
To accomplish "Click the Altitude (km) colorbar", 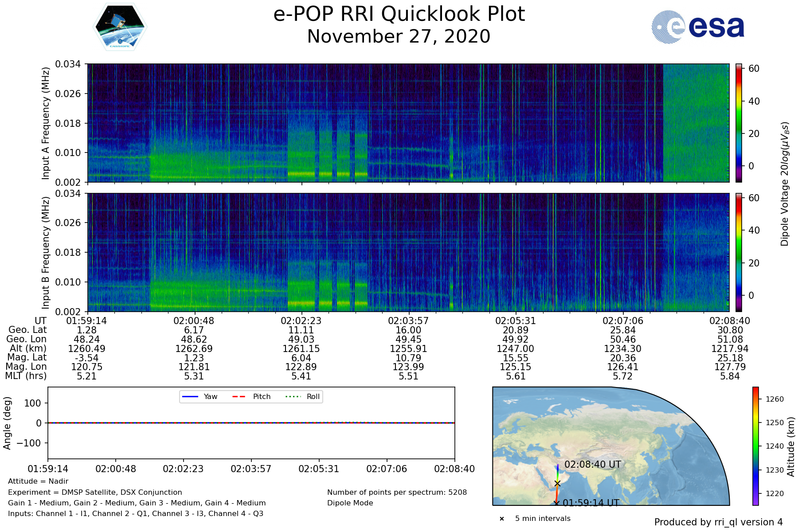I will coord(755,446).
